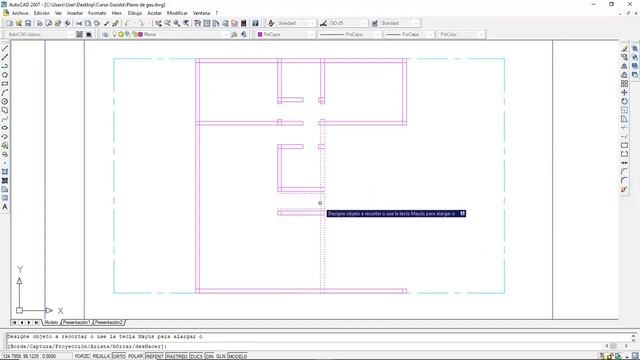Select the Circle tool in Draw toolbar
Viewport: 640px width, 360px height.
(x=5, y=102)
